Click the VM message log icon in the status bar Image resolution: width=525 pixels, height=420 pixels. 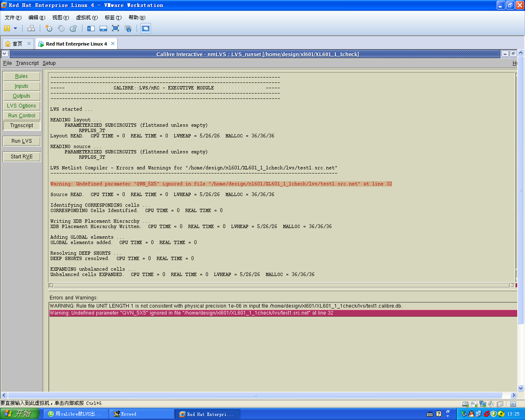coord(513,404)
